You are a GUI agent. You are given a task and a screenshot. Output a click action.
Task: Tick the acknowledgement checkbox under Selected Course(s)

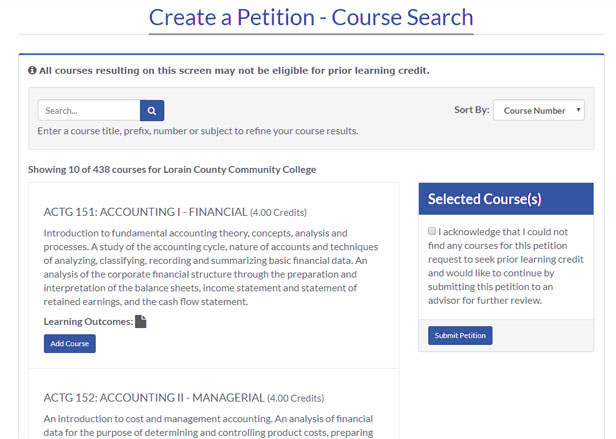pyautogui.click(x=432, y=231)
